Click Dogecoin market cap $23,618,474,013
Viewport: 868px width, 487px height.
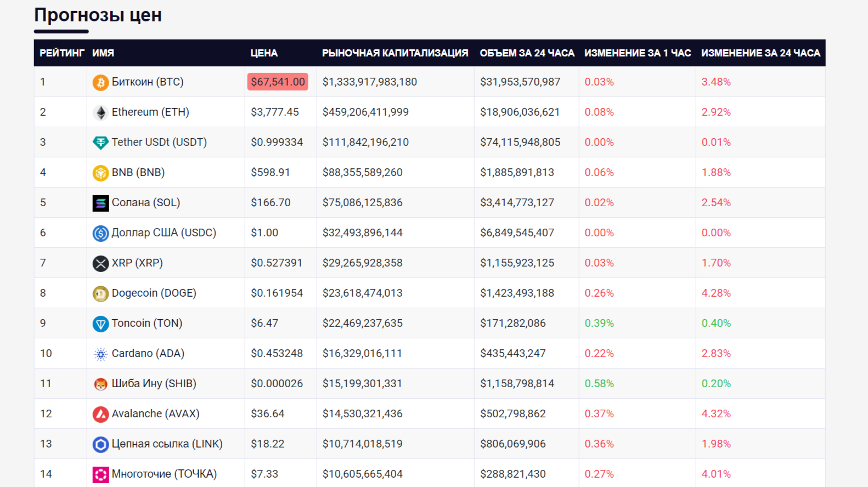click(x=363, y=293)
